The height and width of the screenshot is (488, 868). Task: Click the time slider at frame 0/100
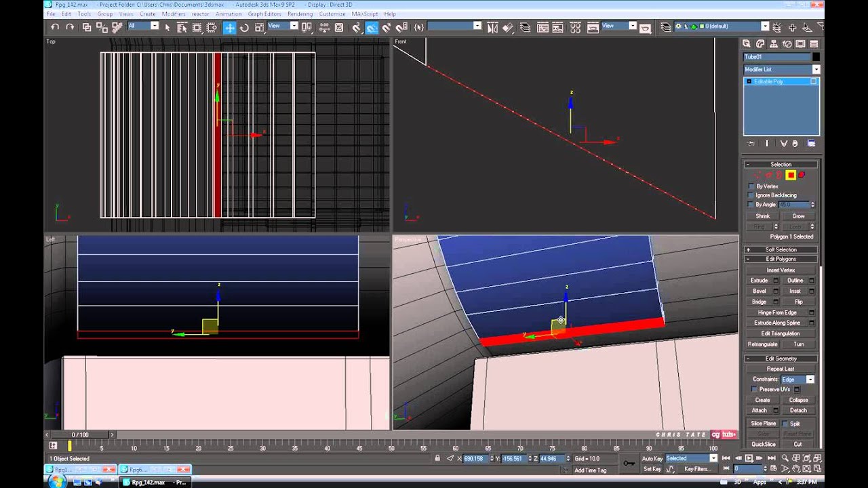(x=80, y=434)
